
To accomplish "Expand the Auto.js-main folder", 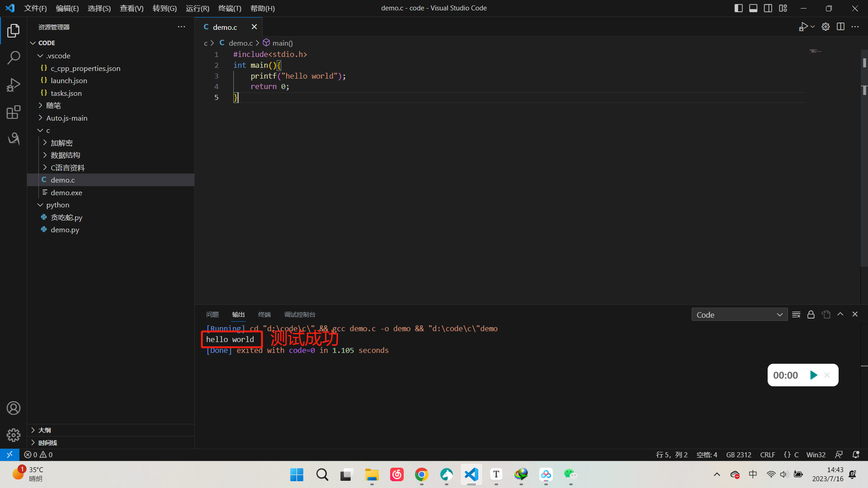I will [x=111, y=118].
